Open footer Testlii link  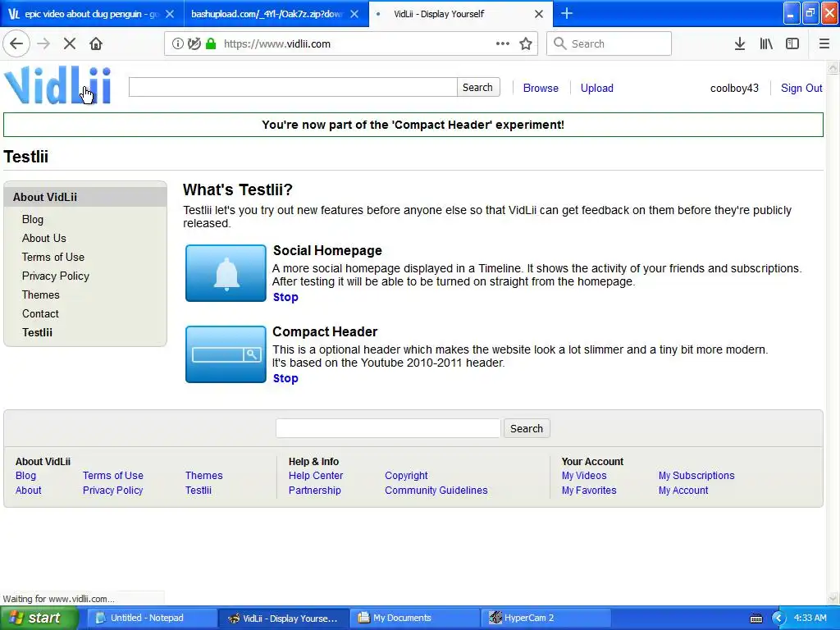(199, 490)
